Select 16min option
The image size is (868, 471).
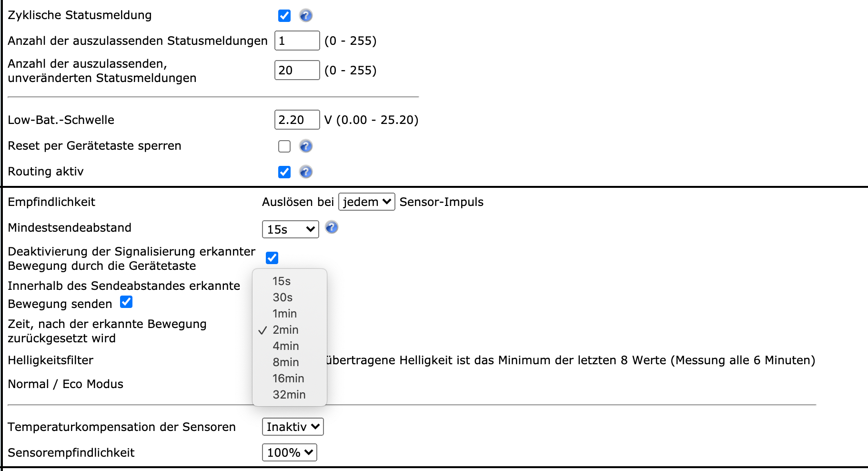pyautogui.click(x=290, y=379)
